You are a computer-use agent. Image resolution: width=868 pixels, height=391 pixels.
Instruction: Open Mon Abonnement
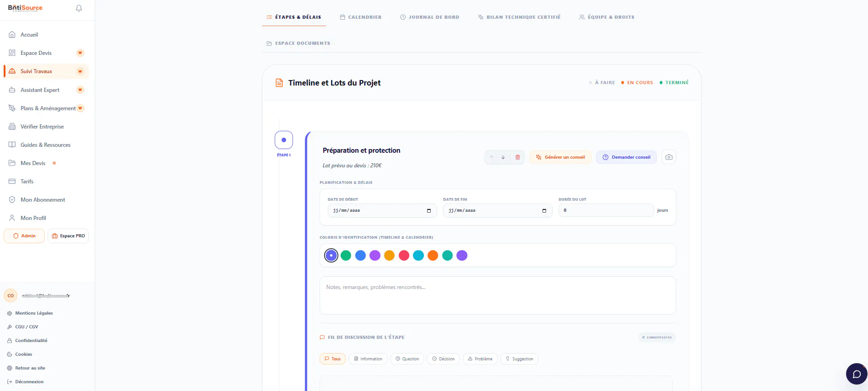click(46, 200)
